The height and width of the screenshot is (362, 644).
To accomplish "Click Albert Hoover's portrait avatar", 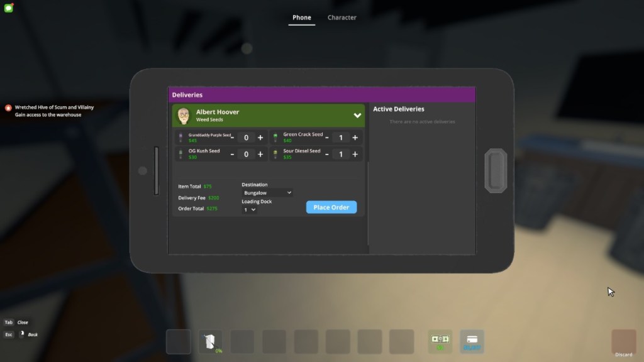I will coord(184,116).
